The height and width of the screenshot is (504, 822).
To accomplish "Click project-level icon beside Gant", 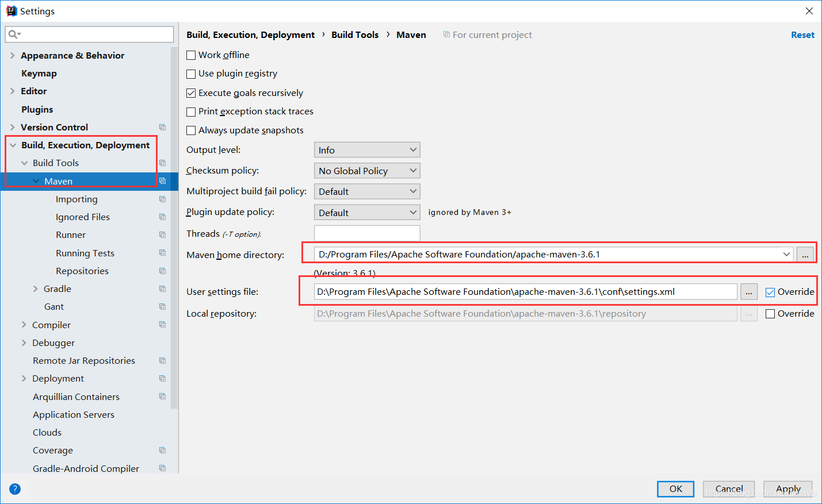I will click(x=163, y=306).
